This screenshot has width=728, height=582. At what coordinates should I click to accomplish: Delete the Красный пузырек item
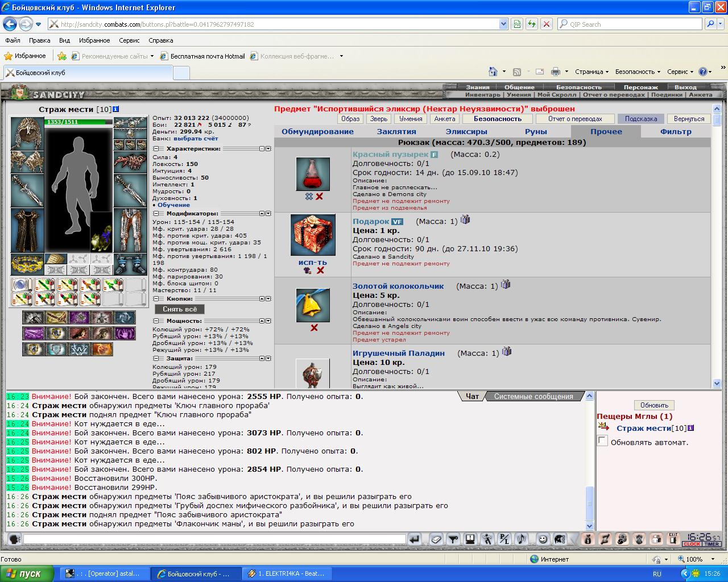coord(319,196)
